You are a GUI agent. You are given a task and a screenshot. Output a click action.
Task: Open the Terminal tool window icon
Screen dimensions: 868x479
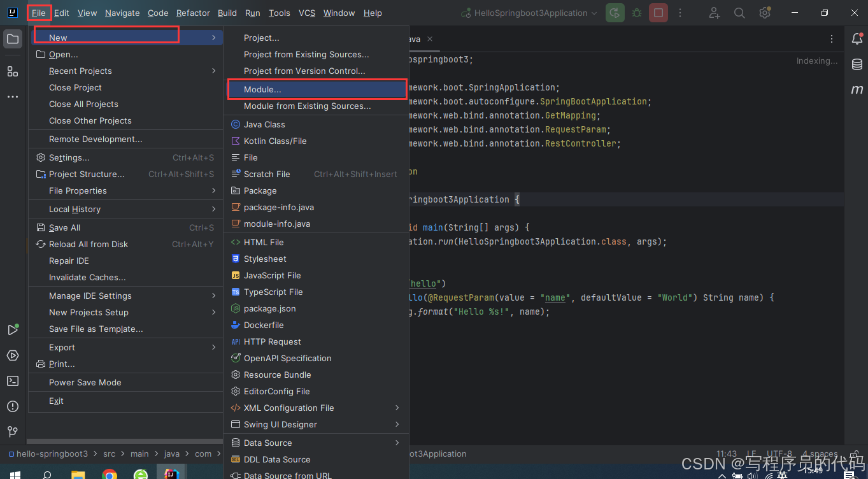(13, 381)
